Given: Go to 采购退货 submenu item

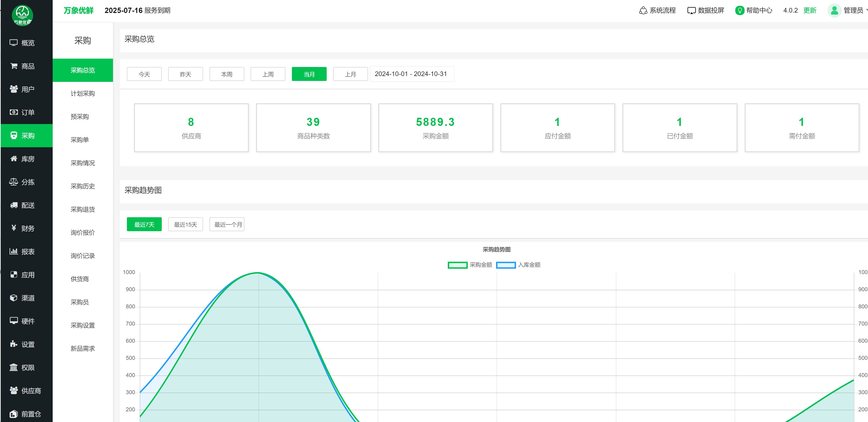Looking at the screenshot, I should click(x=83, y=209).
